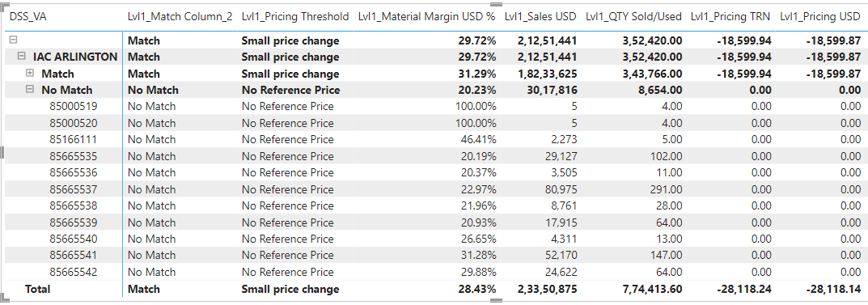Image resolution: width=868 pixels, height=305 pixels.
Task: Sort by Lvl1_Pricing USD header
Action: click(819, 17)
